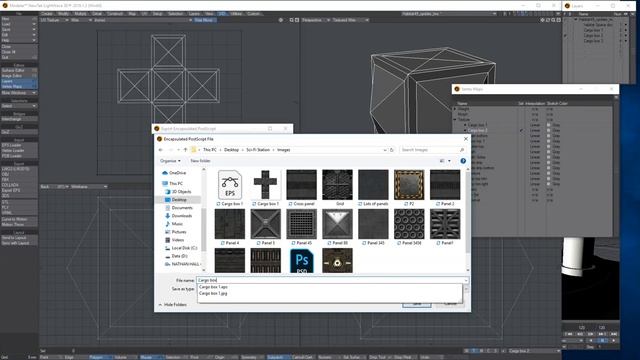The image size is (640, 360).
Task: Click Export EPS in sidebar
Action: tap(19, 190)
